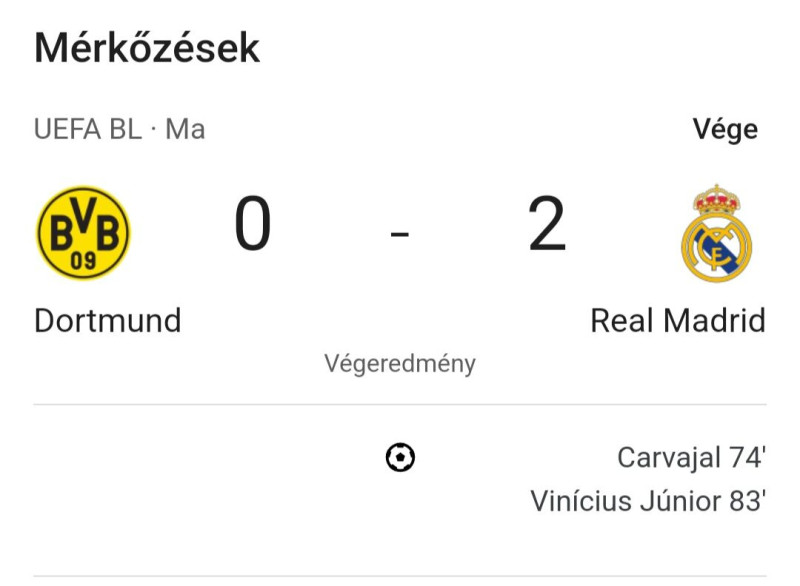
Task: Click the 09 on Dortmund logo
Action: 83,261
